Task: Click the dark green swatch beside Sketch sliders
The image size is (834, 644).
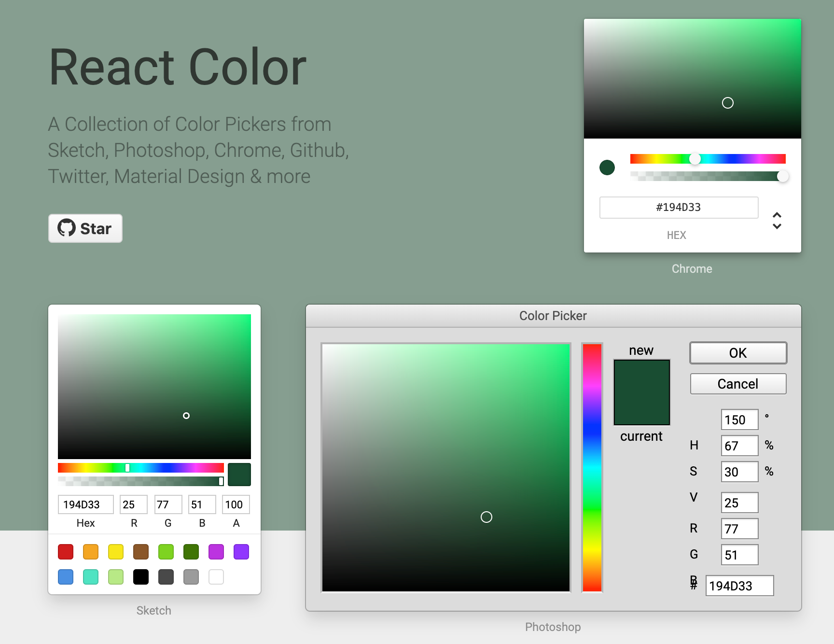Action: 240,475
